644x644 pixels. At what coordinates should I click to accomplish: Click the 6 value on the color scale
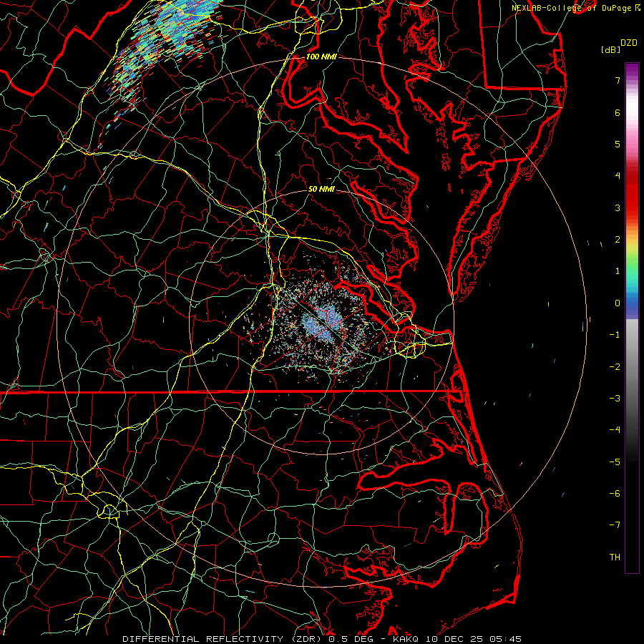pyautogui.click(x=618, y=112)
